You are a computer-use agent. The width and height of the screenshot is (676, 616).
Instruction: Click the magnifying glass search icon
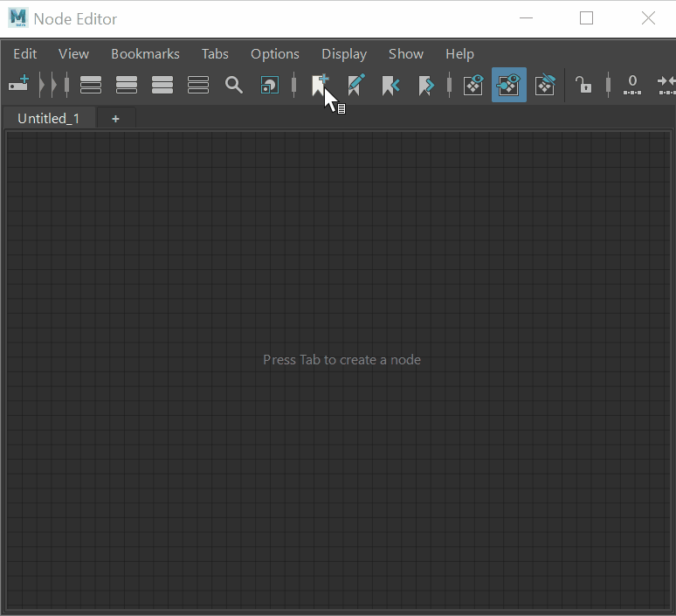click(234, 85)
